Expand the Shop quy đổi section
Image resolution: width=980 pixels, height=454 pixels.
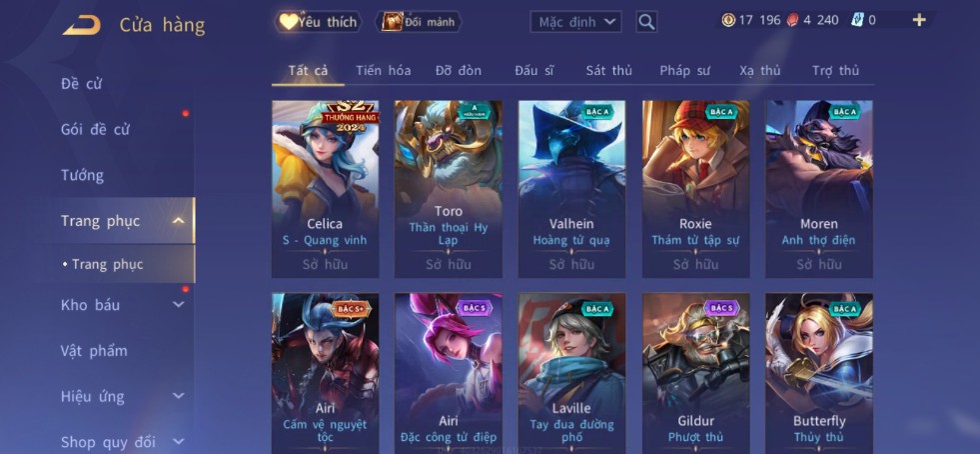pos(178,441)
